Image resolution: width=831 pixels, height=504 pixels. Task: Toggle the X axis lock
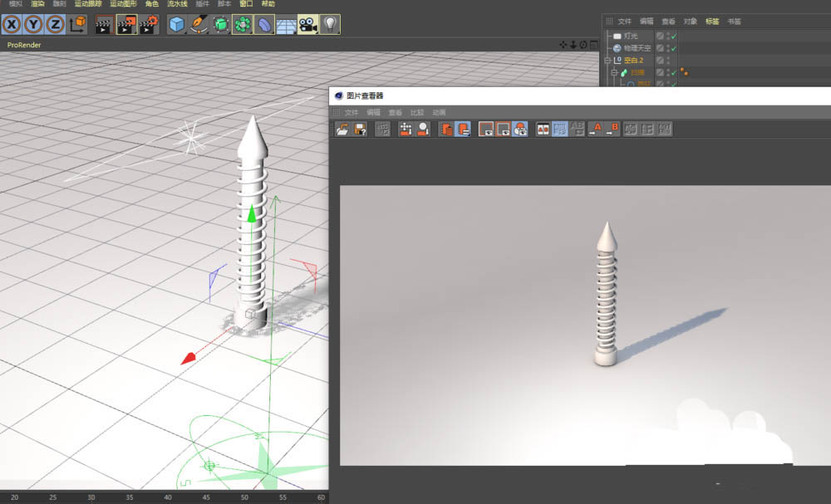(x=12, y=24)
